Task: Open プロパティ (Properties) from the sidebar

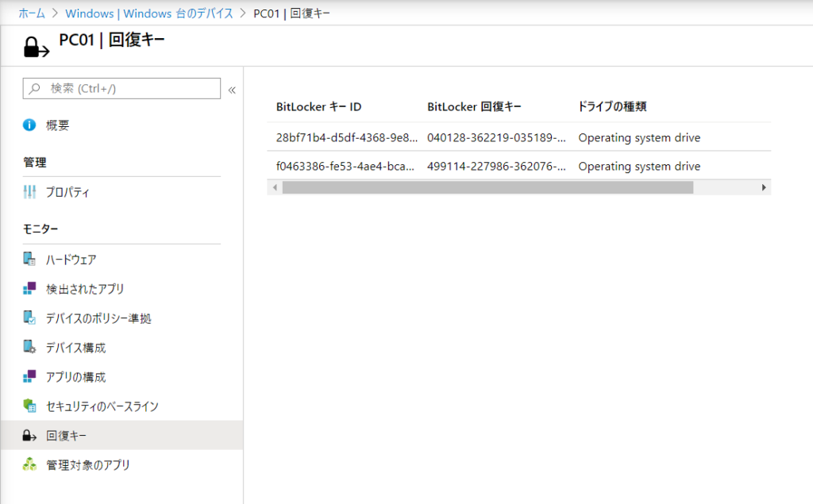Action: [69, 190]
